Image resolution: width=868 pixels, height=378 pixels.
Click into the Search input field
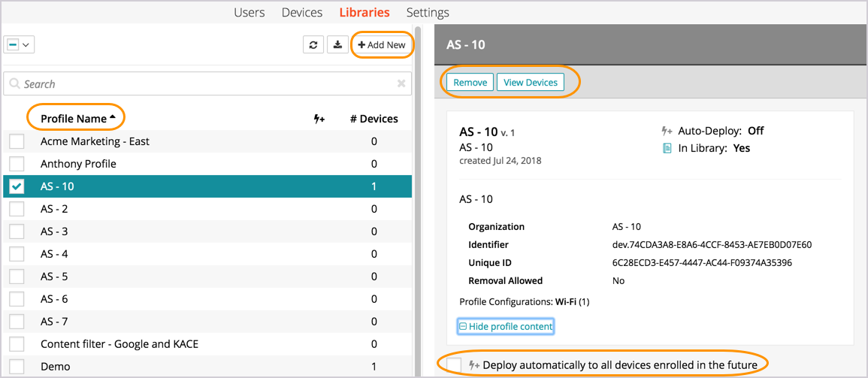click(x=203, y=84)
